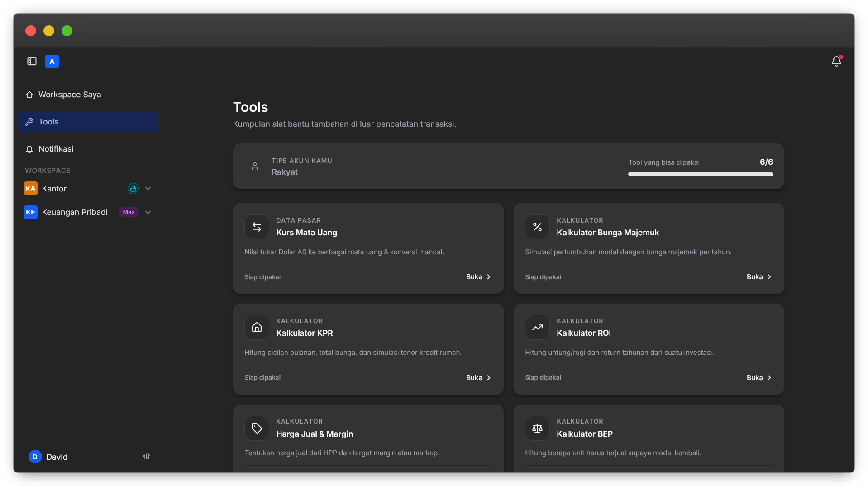Image resolution: width=868 pixels, height=486 pixels.
Task: Click the KE workspace avatar
Action: [x=31, y=212]
